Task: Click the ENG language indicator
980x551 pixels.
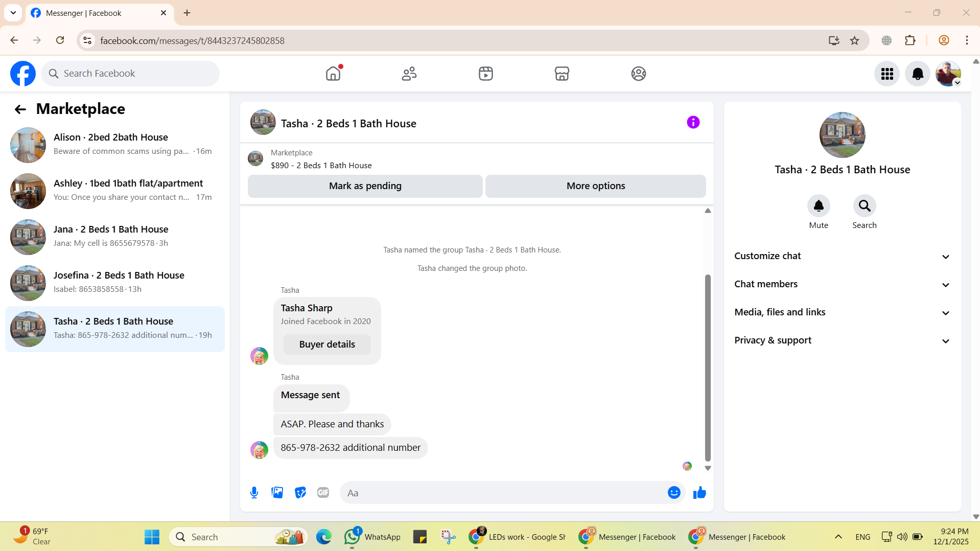Action: pos(863,537)
